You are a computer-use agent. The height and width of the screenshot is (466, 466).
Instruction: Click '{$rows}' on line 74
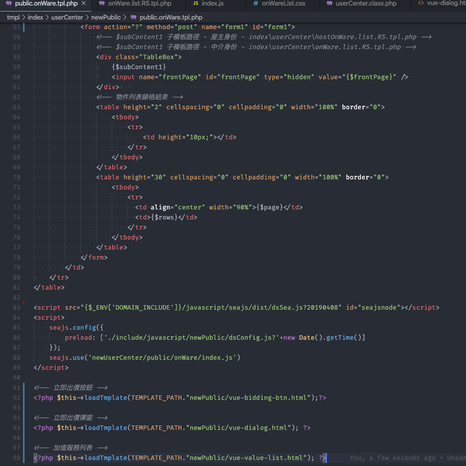coord(164,217)
